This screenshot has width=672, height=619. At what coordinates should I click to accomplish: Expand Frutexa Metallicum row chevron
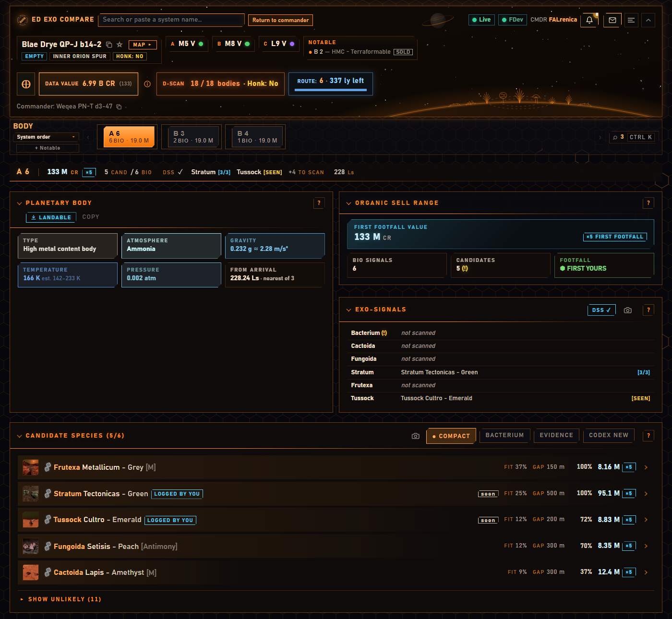pyautogui.click(x=646, y=467)
